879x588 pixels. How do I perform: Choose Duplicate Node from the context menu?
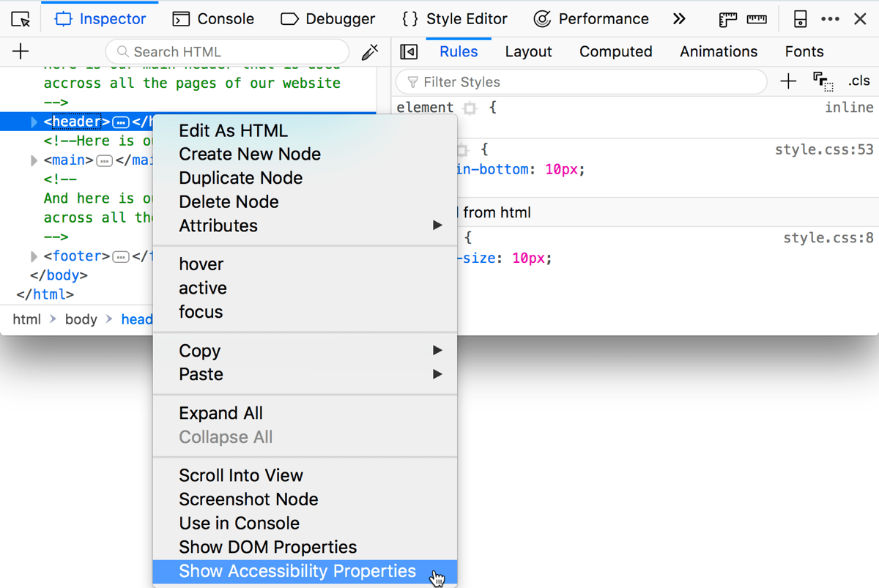[240, 177]
